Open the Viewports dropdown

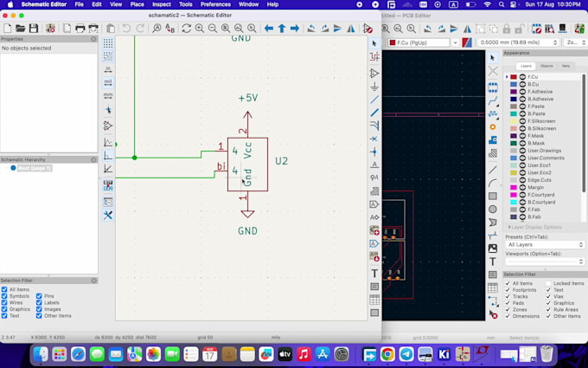pyautogui.click(x=545, y=261)
